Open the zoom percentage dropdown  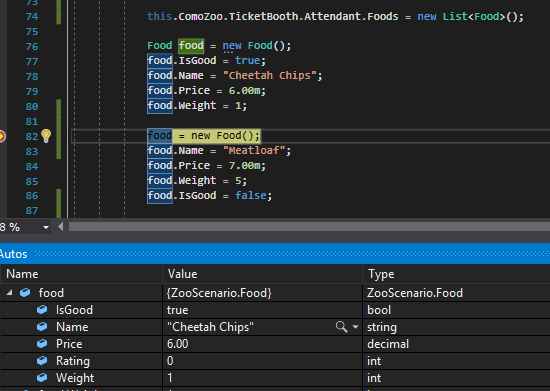pyautogui.click(x=46, y=228)
